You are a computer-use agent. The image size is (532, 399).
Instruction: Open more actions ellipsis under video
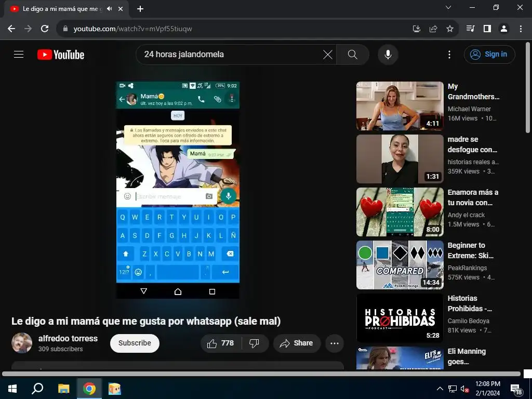tap(335, 343)
